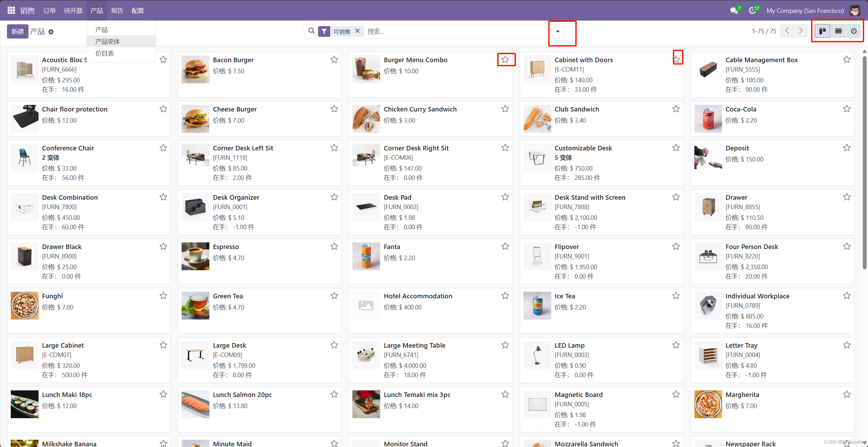
Task: Open the 配置 menu
Action: [137, 10]
